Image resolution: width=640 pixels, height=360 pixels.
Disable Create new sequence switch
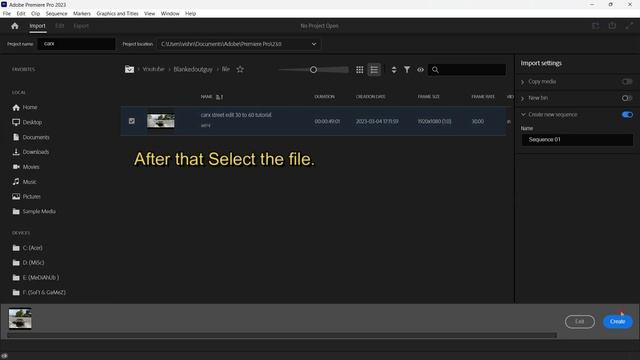point(627,115)
